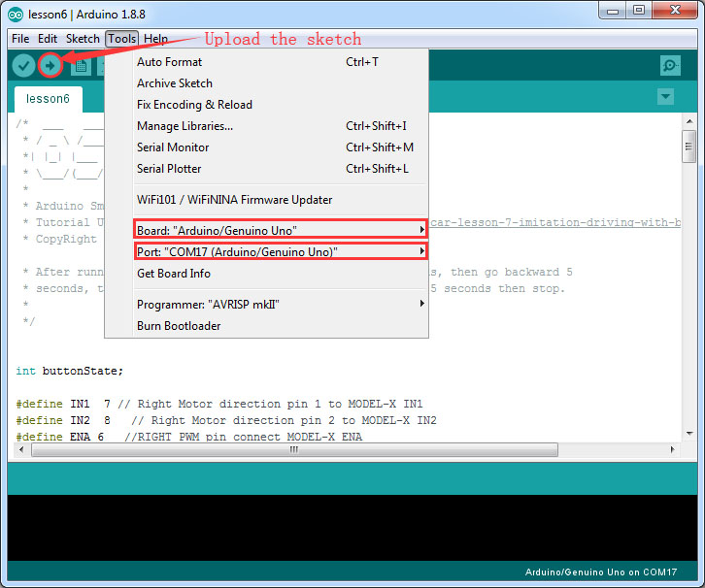
Task: Click the tutorial URL link in comment
Action: [x=555, y=222]
